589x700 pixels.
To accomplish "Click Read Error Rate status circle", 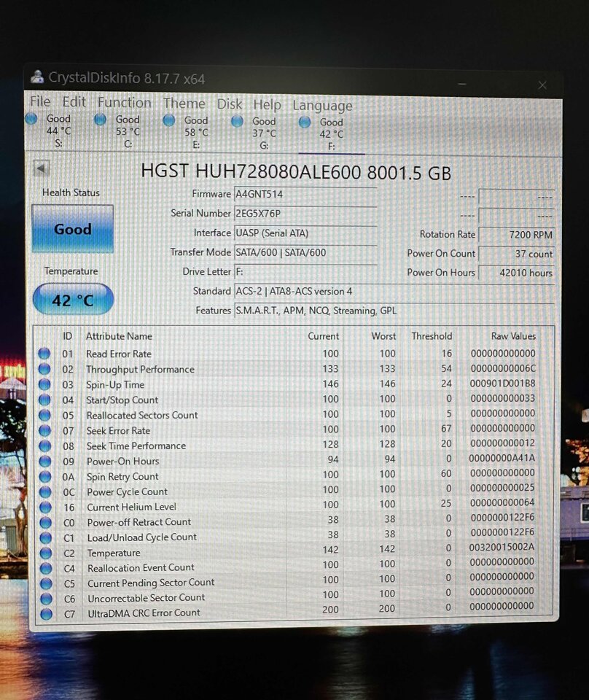I will click(44, 354).
